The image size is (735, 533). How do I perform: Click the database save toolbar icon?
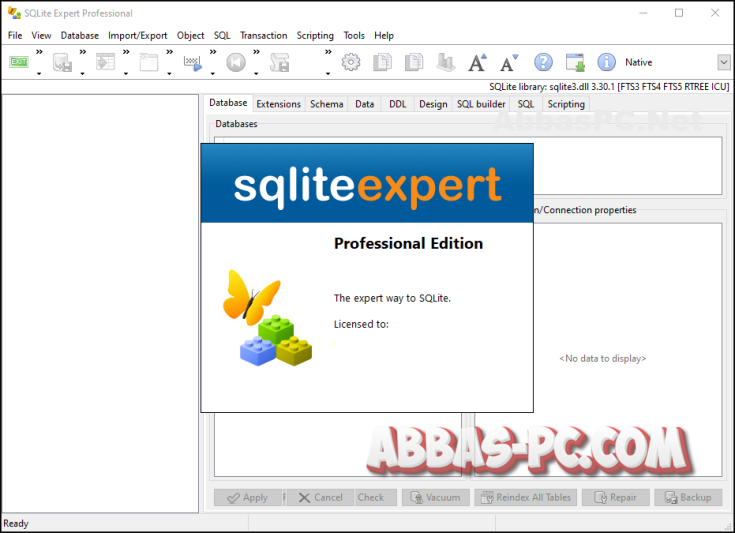(x=62, y=62)
